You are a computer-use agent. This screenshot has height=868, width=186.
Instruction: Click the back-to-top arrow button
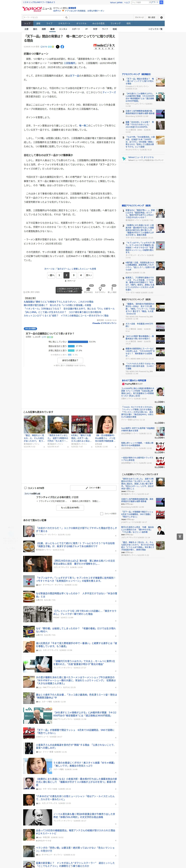pos(180,536)
